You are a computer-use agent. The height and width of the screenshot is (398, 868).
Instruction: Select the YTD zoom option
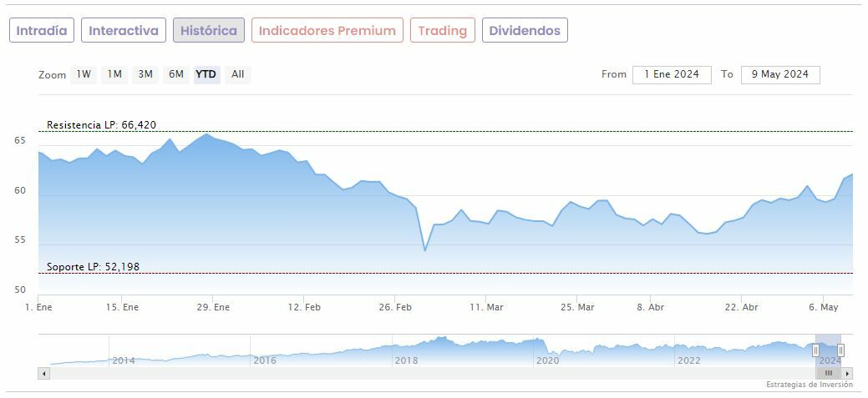[x=206, y=74]
